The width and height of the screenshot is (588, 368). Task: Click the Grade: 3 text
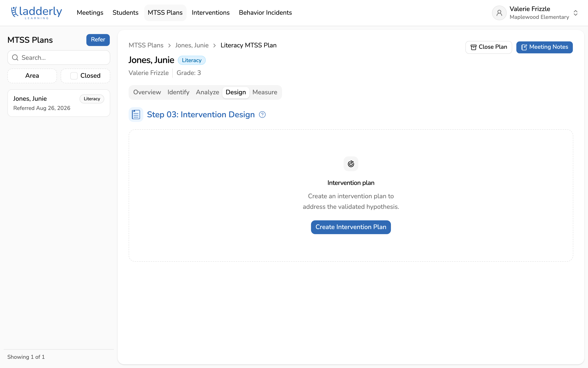188,73
